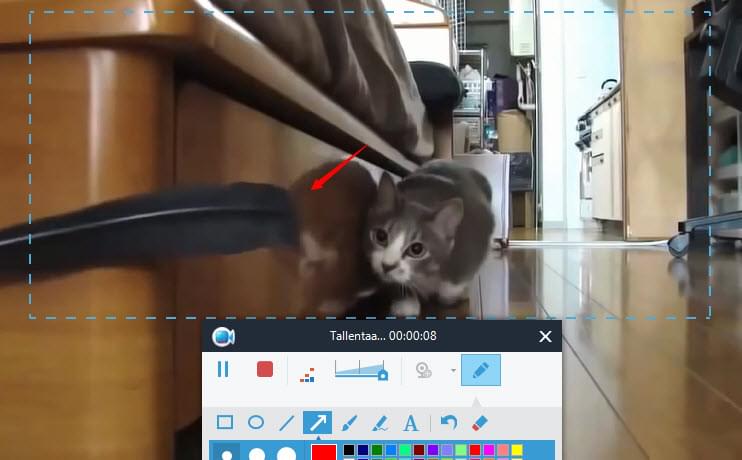The width and height of the screenshot is (742, 460).
Task: Choose the straight line tool
Action: 287,423
